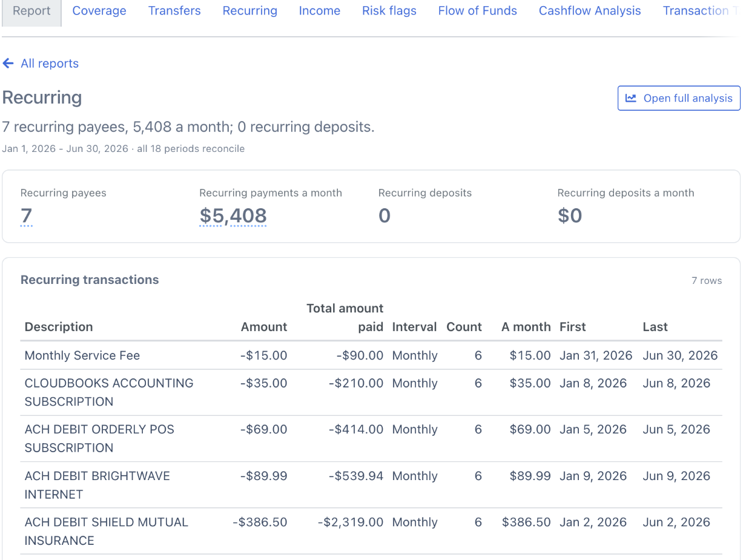Viewport: 746px width, 560px height.
Task: Click the Jan 9, 2026 first date
Action: pos(593,476)
